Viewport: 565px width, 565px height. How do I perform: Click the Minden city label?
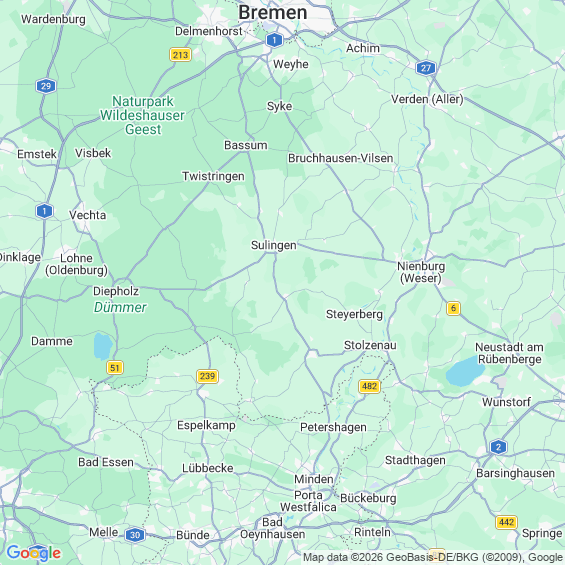coord(313,479)
